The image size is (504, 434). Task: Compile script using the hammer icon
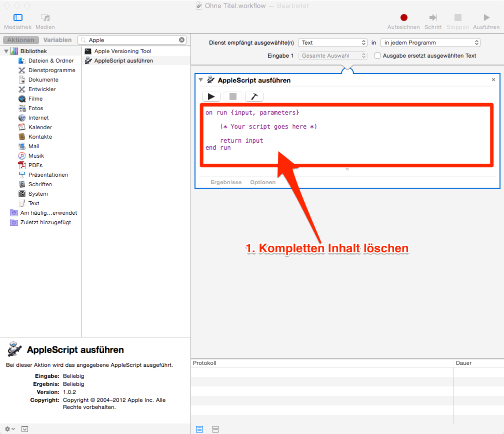[254, 97]
